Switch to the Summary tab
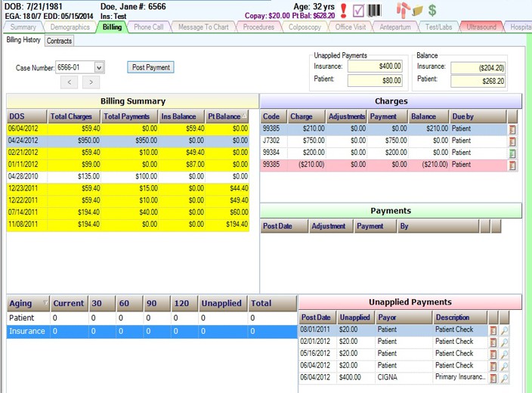This screenshot has height=393, width=532. (23, 27)
